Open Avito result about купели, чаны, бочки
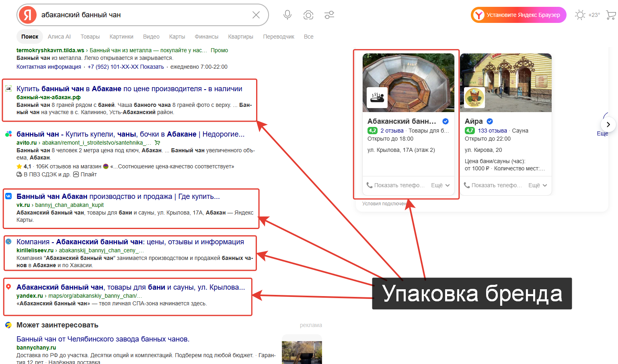This screenshot has height=364, width=618. pos(130,134)
